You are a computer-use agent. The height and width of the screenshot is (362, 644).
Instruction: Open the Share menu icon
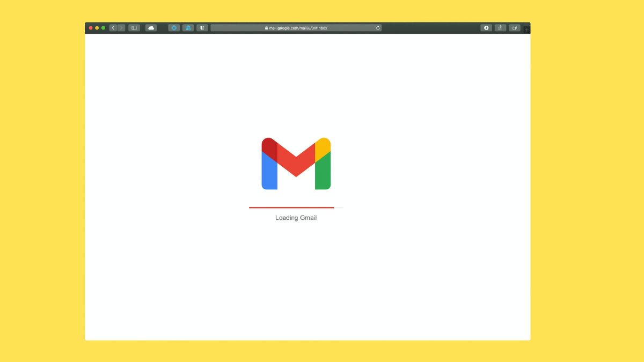click(x=500, y=27)
